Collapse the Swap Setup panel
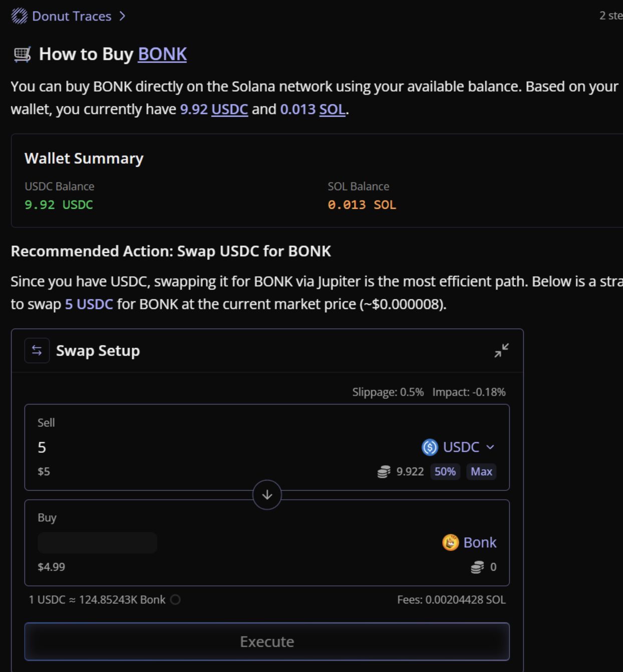The height and width of the screenshot is (672, 623). pyautogui.click(x=501, y=351)
